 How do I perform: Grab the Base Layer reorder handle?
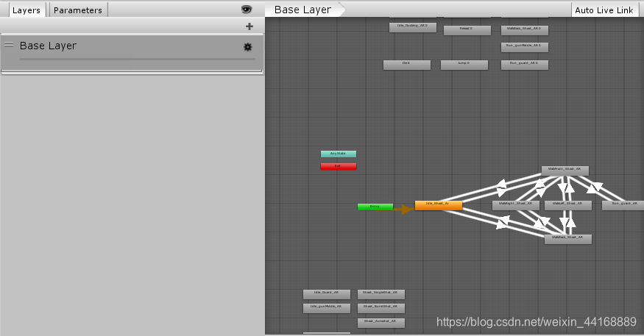pos(9,45)
